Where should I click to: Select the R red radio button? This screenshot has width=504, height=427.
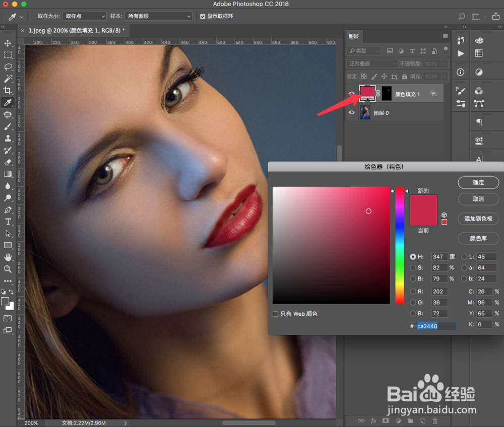[x=413, y=292]
